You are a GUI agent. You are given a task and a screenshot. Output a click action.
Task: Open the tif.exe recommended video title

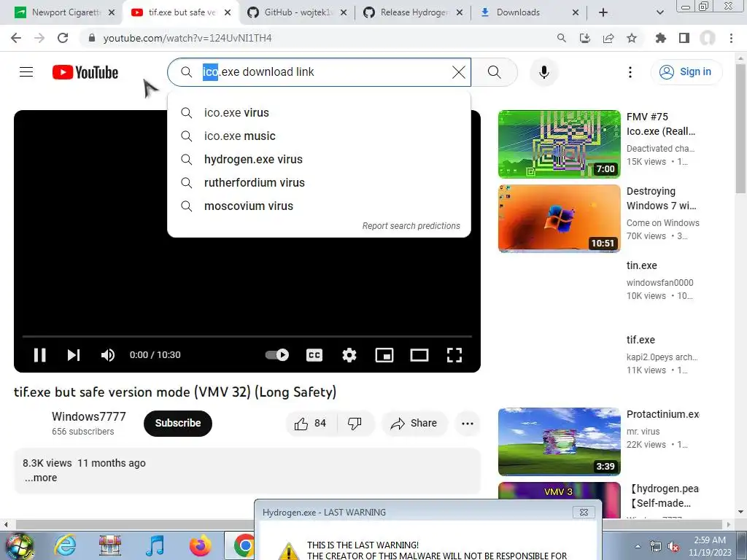640,340
